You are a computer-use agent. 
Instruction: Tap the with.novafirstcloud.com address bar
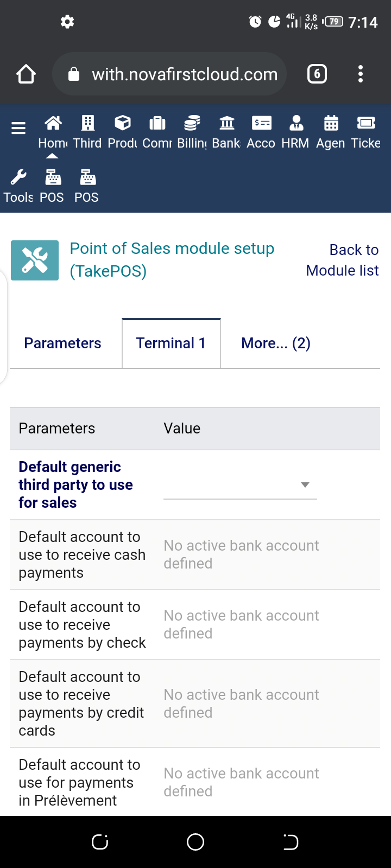[169, 74]
